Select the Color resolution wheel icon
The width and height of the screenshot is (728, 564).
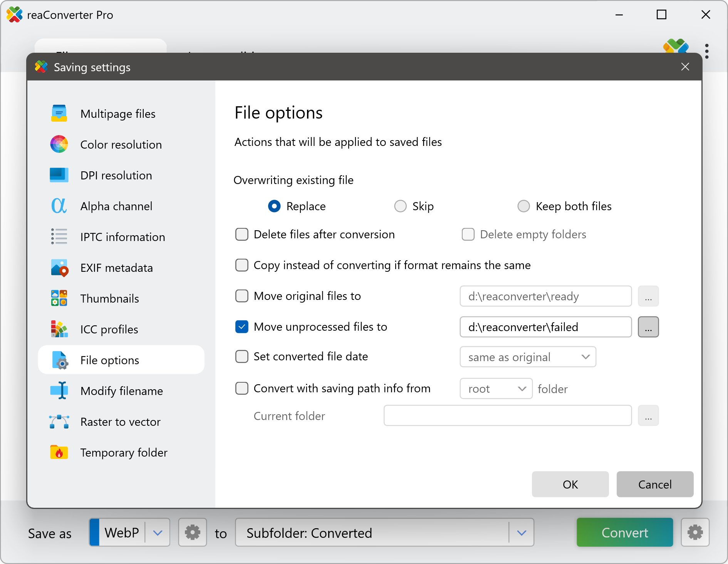tap(59, 144)
